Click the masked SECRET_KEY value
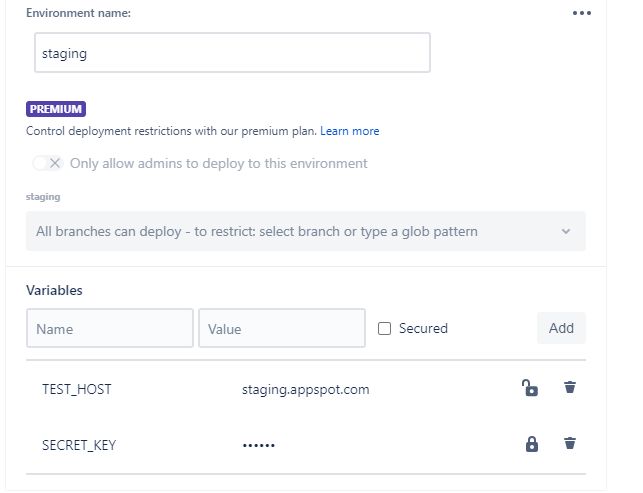 click(x=259, y=445)
